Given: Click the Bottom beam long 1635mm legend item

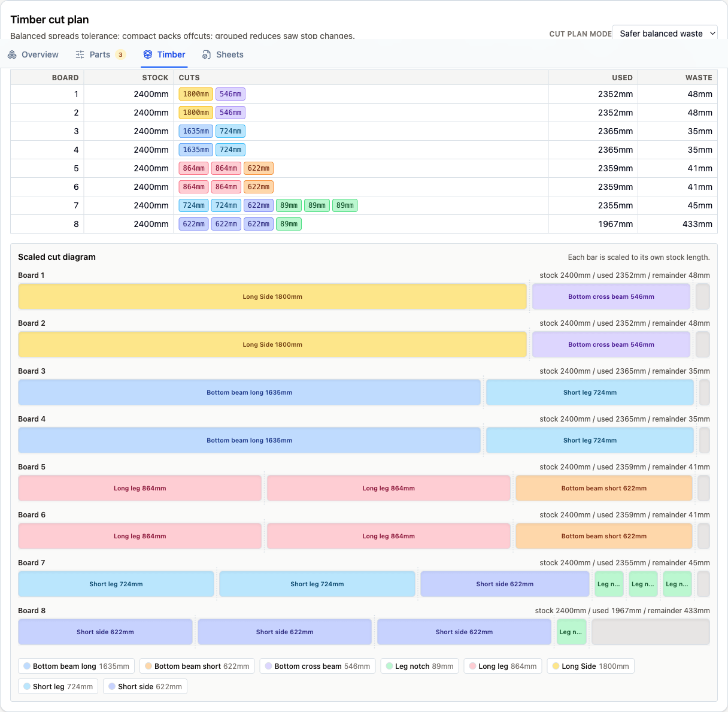Looking at the screenshot, I should pyautogui.click(x=77, y=666).
